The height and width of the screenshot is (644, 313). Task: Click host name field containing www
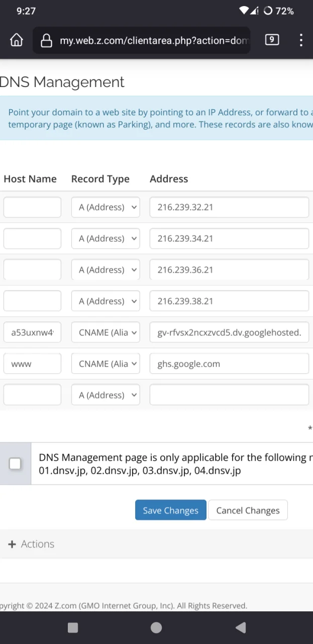[32, 364]
